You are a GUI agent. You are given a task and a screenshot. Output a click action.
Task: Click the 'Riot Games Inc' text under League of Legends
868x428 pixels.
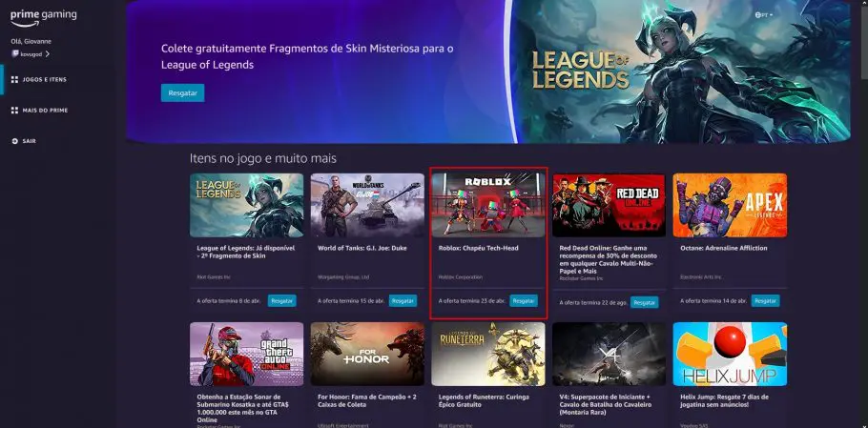point(212,277)
